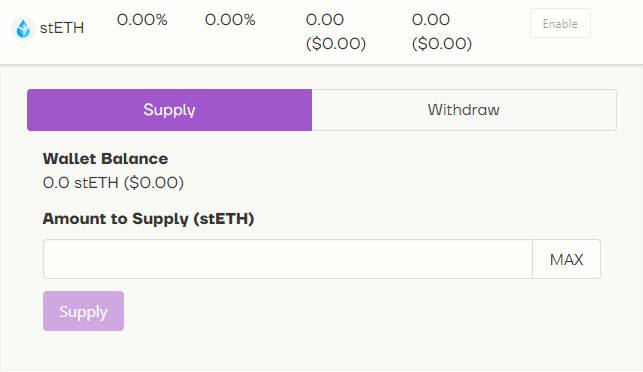Select the last 0.00 amount beside Enable

[431, 20]
